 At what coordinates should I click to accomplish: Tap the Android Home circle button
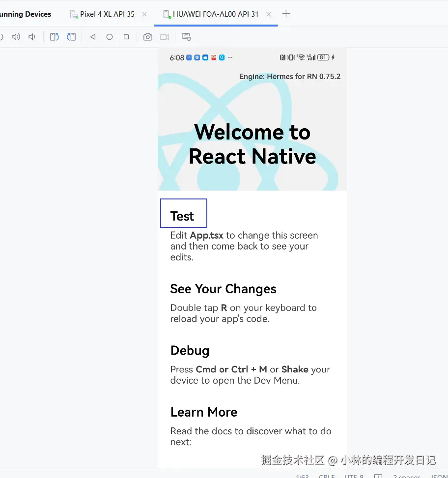pos(110,37)
